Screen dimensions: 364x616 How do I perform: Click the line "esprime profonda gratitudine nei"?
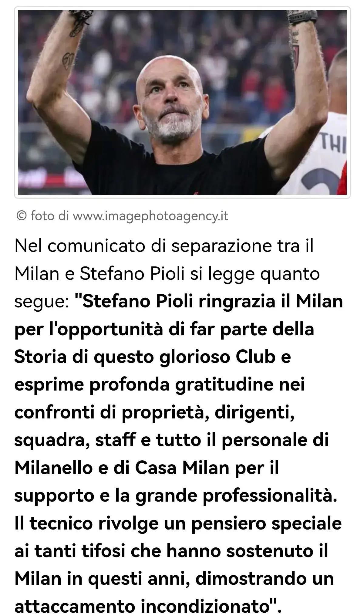tap(160, 385)
